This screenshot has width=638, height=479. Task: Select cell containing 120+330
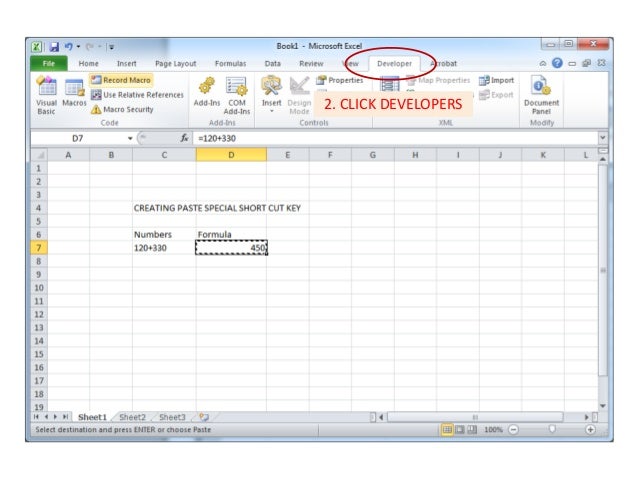pyautogui.click(x=164, y=248)
